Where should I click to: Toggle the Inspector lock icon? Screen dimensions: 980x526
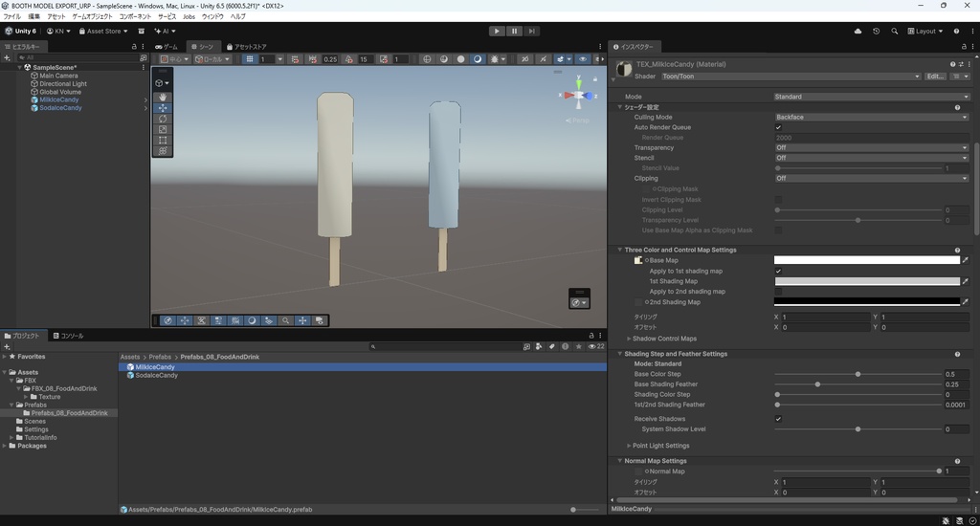(x=963, y=47)
